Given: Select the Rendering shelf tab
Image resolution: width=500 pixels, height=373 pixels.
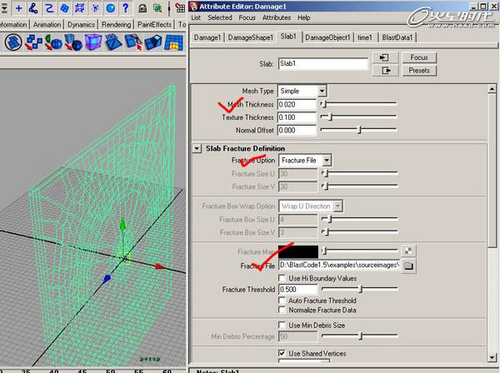Looking at the screenshot, I should coord(116,25).
